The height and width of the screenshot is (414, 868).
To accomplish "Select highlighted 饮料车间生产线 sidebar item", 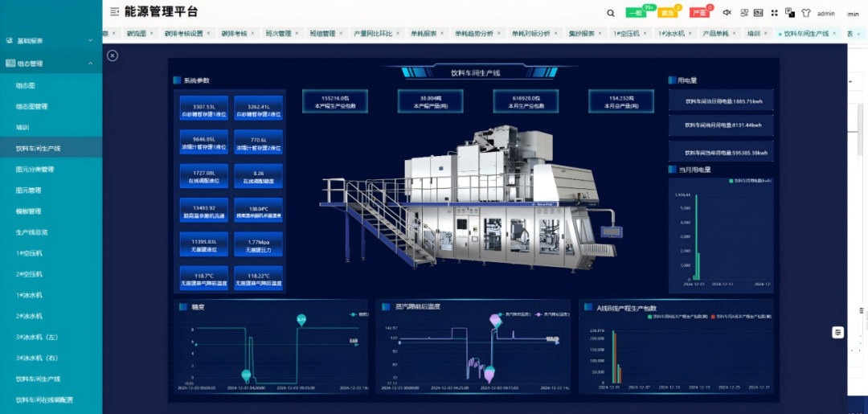I will pos(51,148).
